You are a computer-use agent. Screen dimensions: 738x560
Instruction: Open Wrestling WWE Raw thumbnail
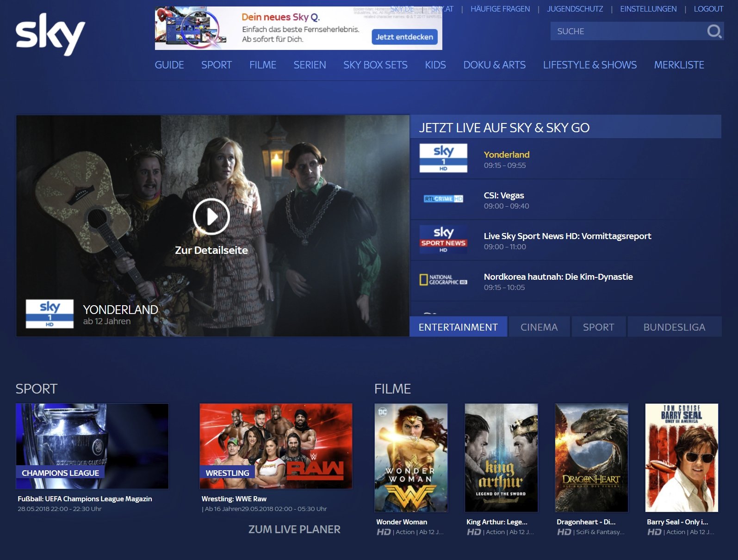276,446
